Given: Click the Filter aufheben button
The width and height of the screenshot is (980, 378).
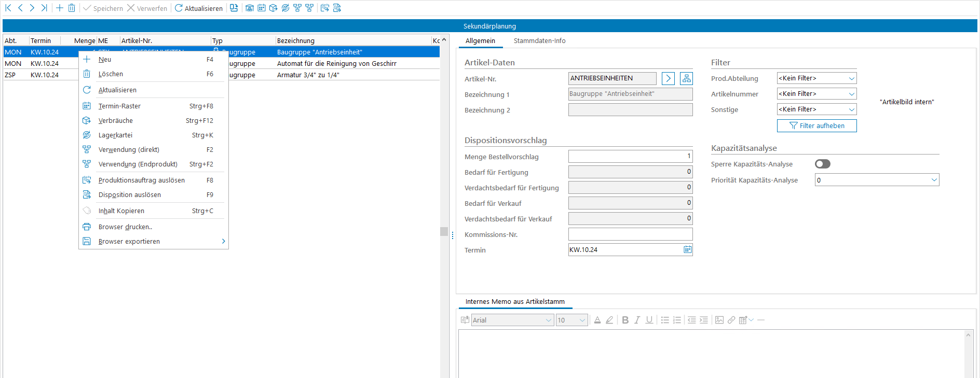Looking at the screenshot, I should tap(816, 125).
